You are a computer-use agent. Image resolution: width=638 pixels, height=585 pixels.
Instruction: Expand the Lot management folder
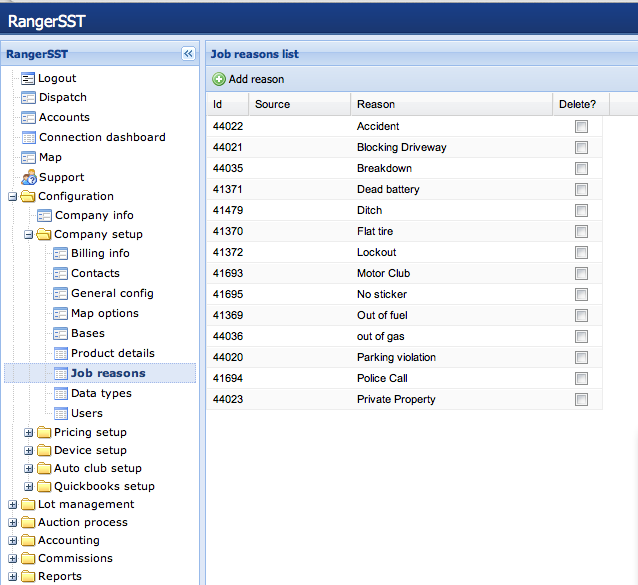point(12,505)
